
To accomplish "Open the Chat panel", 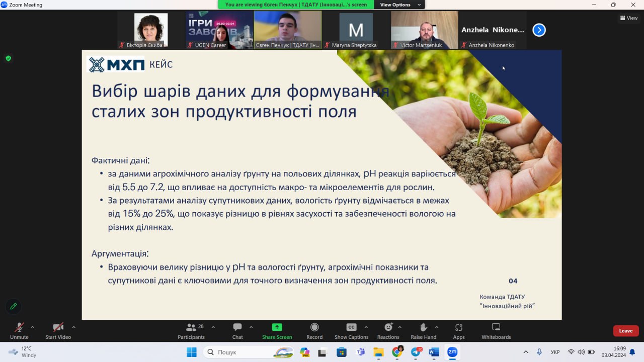I will pyautogui.click(x=237, y=331).
